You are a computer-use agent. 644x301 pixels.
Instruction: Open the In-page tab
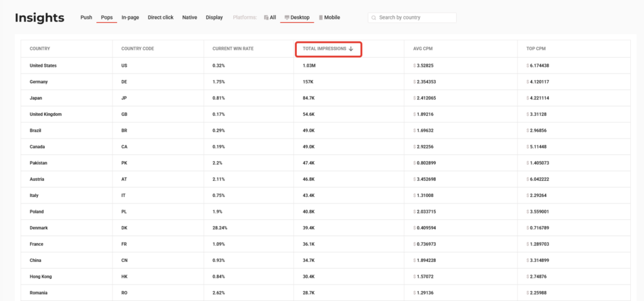pyautogui.click(x=130, y=18)
